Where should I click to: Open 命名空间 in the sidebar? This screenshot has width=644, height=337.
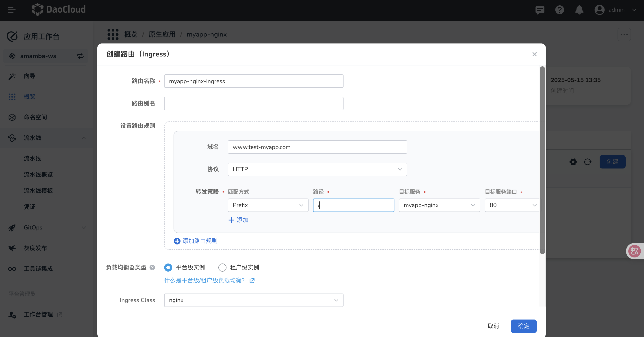click(35, 117)
